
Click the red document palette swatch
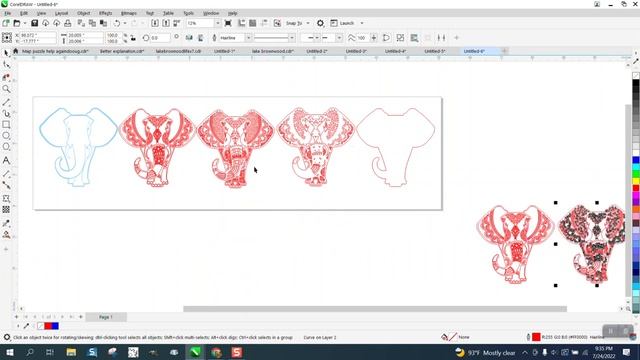tap(48, 326)
